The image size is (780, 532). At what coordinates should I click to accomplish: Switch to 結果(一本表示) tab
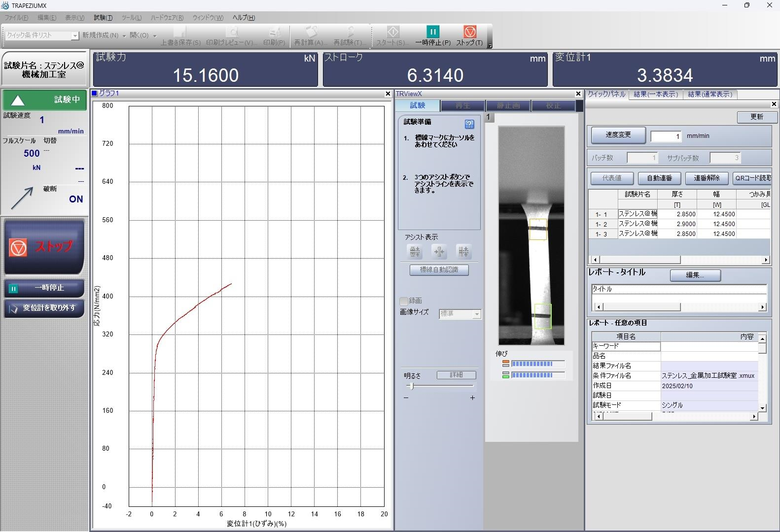tap(655, 94)
